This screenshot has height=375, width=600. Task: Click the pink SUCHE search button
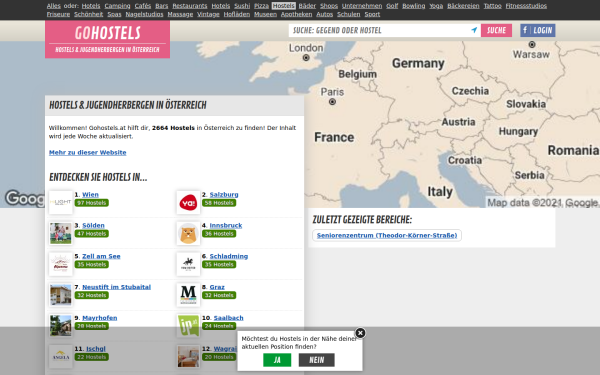coord(496,30)
